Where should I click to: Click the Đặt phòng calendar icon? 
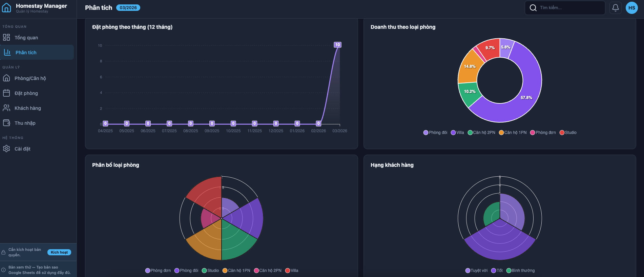pos(6,93)
